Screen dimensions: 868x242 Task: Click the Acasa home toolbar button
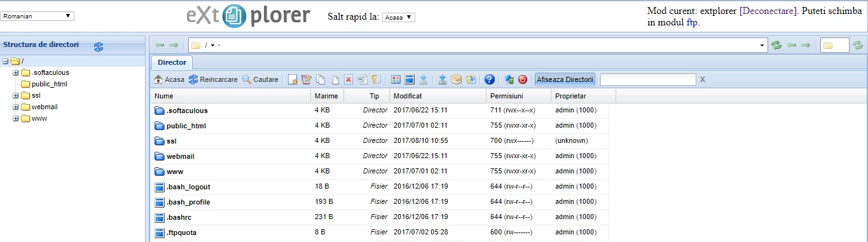point(169,79)
